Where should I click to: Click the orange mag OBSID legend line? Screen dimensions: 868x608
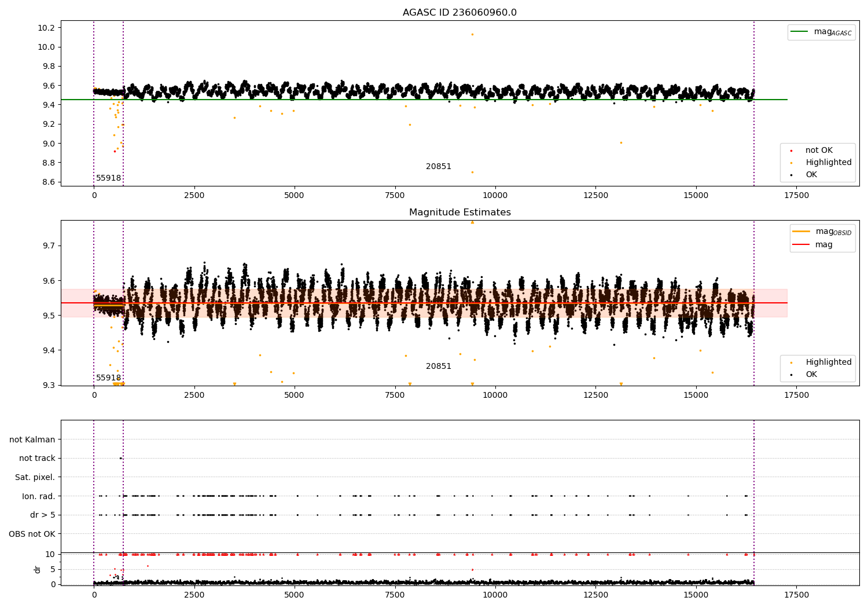click(x=801, y=232)
